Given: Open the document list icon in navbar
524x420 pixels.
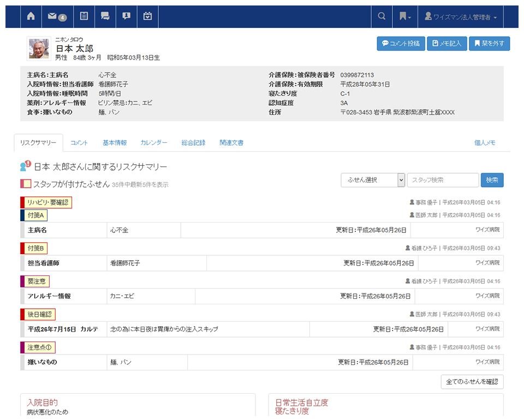Looking at the screenshot, I should [84, 16].
